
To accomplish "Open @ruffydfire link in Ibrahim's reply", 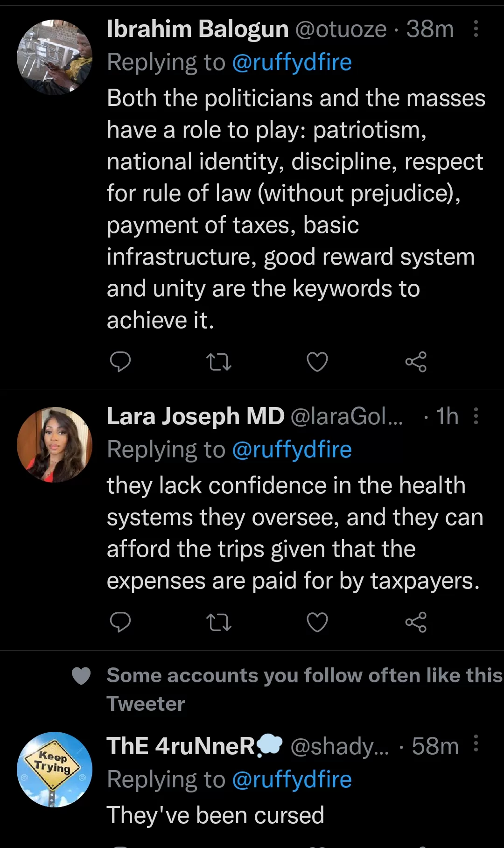I will [x=292, y=63].
